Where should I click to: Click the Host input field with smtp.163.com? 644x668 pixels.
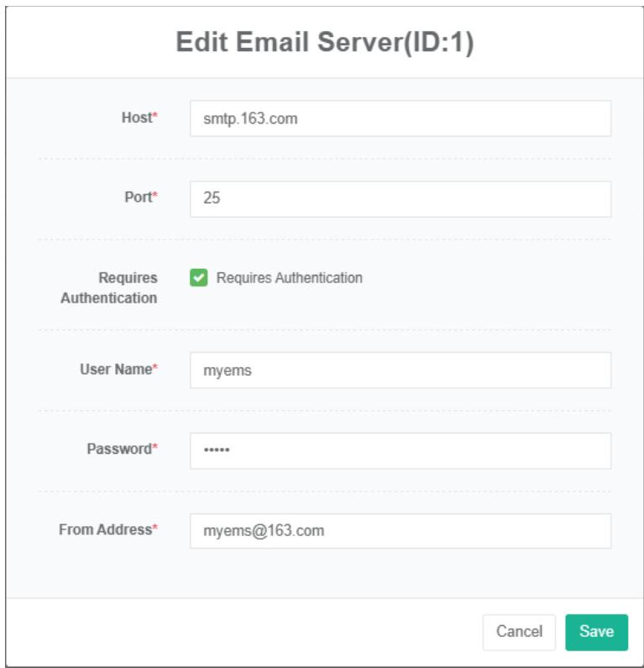coord(400,118)
